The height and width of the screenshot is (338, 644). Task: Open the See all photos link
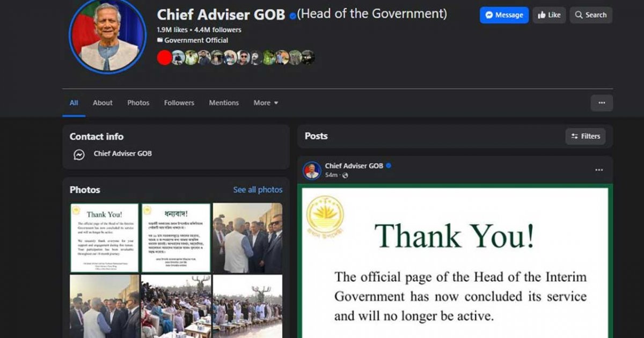[258, 189]
